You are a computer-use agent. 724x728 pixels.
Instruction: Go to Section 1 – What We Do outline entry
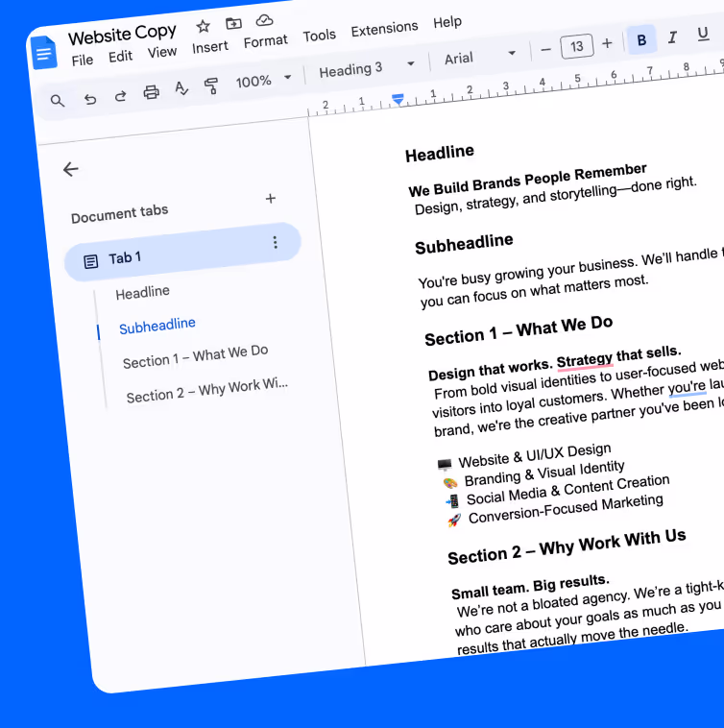(195, 356)
